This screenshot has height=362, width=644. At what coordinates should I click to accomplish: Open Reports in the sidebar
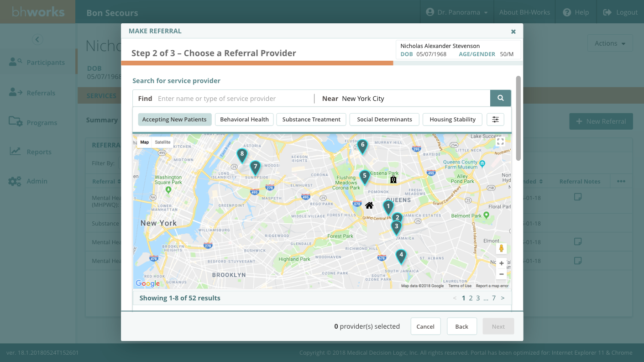click(x=39, y=152)
